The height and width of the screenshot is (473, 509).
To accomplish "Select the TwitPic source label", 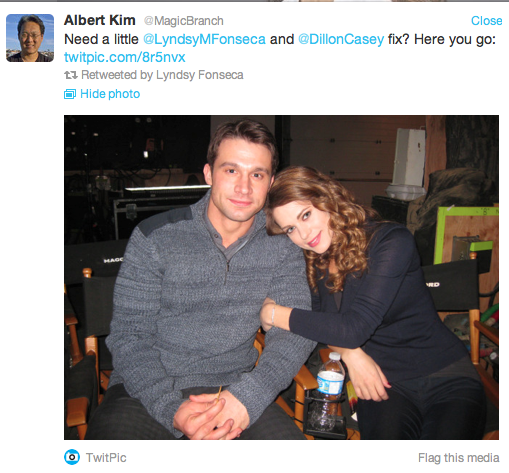I will [106, 458].
